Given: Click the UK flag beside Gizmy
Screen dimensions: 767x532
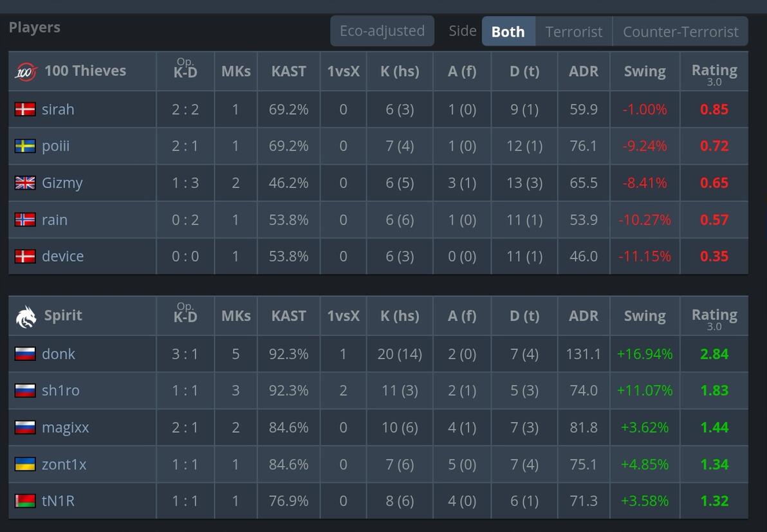Looking at the screenshot, I should point(25,183).
